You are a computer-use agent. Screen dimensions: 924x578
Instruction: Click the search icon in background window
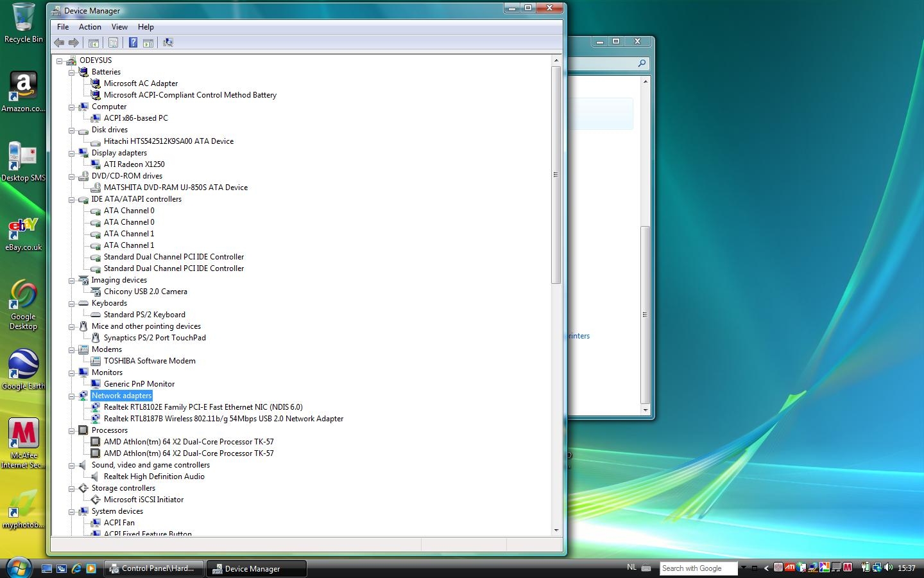pos(642,63)
